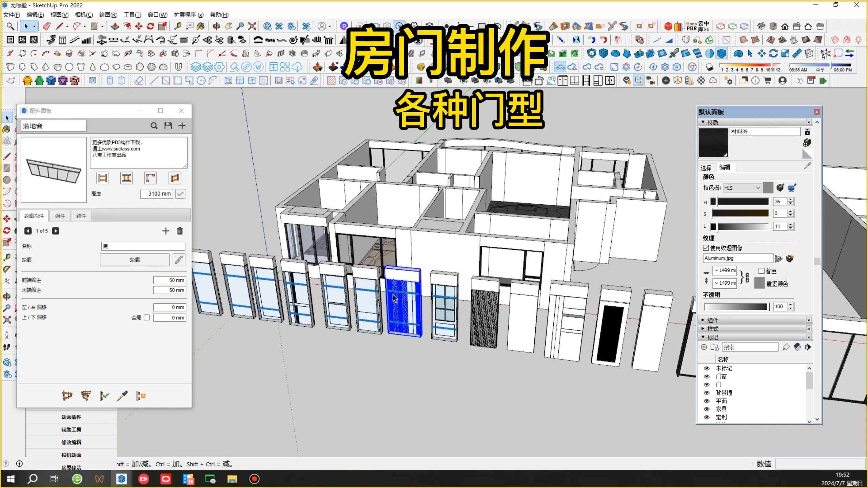The height and width of the screenshot is (488, 868).
Task: Click the 轮廓 profile button
Action: 135,260
